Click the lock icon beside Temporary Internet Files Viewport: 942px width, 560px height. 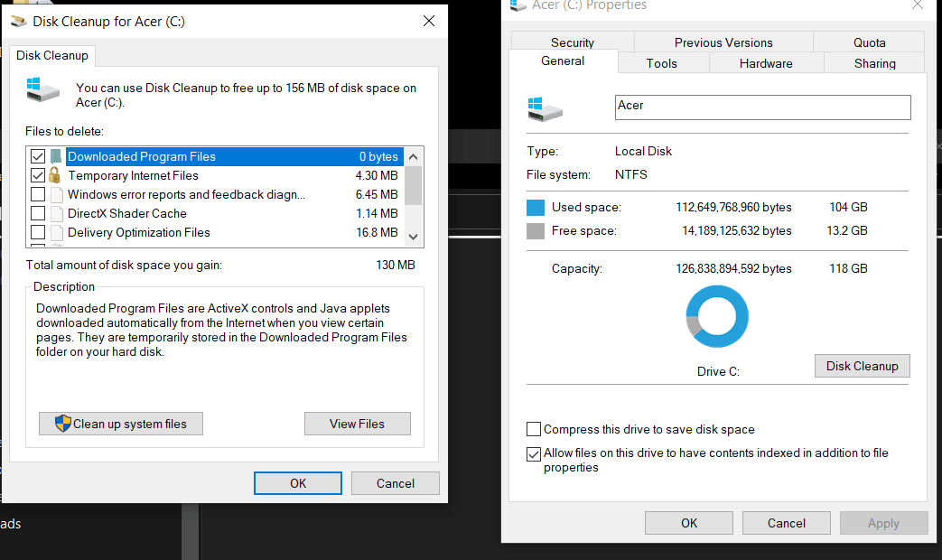[53, 174]
